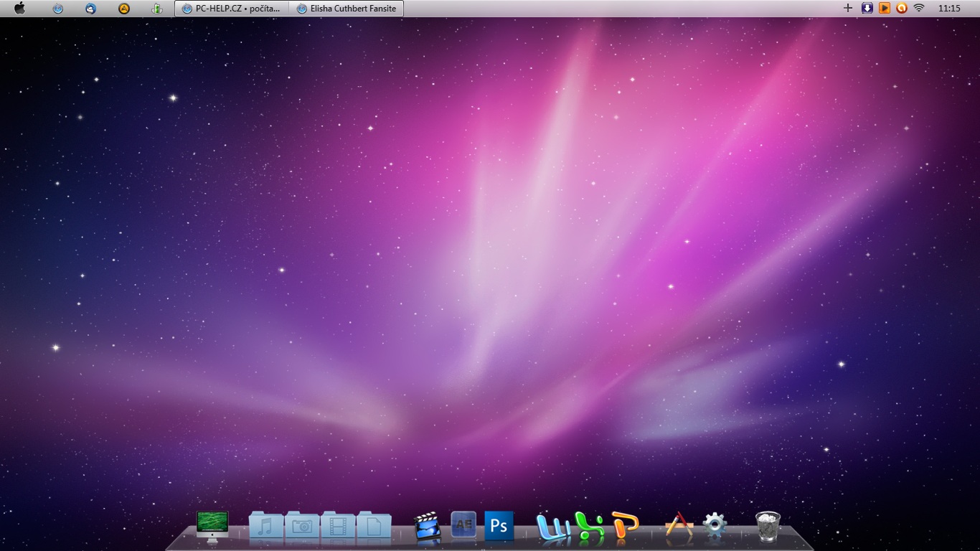The width and height of the screenshot is (980, 551).
Task: Open the iMovie clapperboard icon
Action: 428,527
